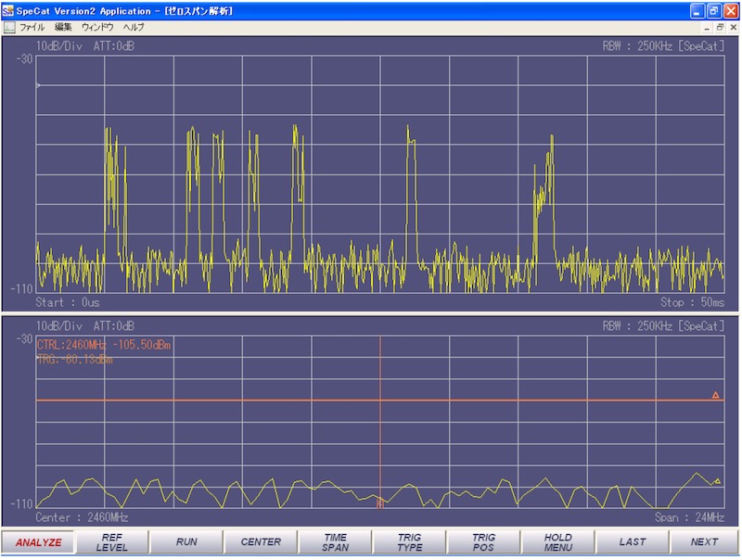Go to the LAST page of buttons
This screenshot has width=742, height=560.
[x=633, y=542]
